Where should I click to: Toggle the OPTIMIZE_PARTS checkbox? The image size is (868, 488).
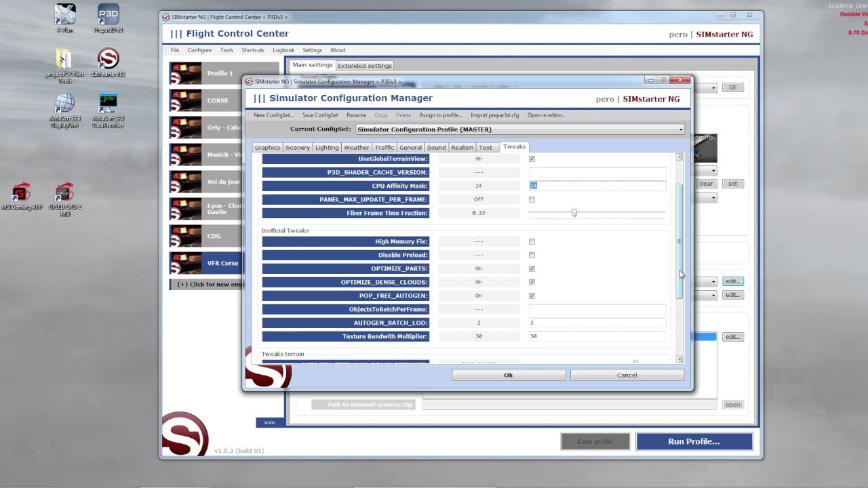pyautogui.click(x=532, y=268)
